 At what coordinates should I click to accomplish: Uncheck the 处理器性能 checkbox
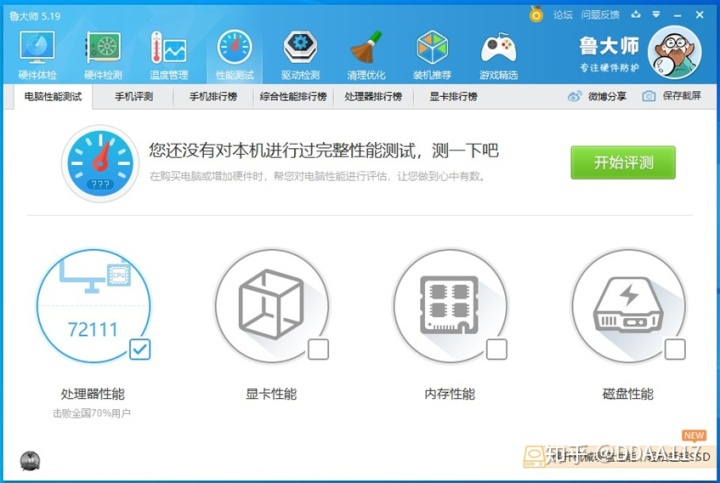140,349
